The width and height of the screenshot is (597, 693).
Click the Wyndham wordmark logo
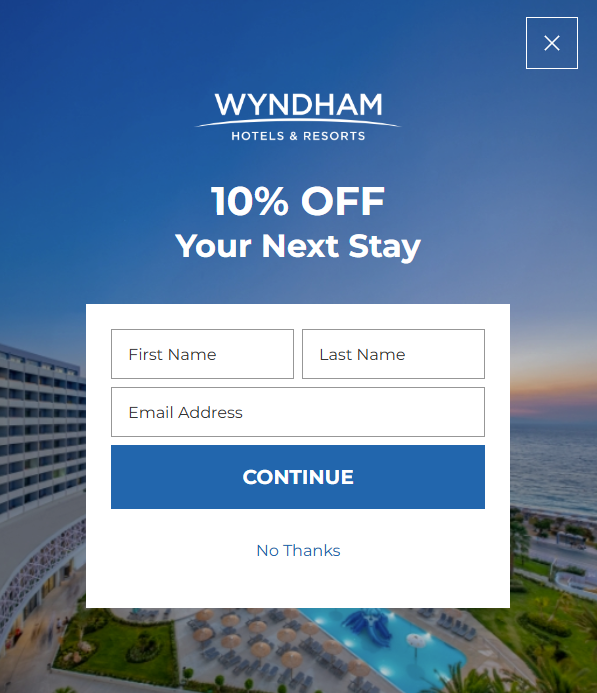(x=298, y=105)
